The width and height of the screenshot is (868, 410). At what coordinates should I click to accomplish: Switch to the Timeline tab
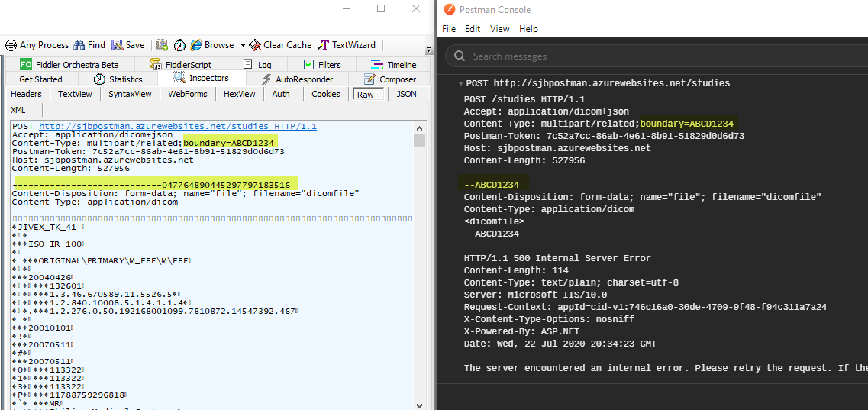coord(394,65)
